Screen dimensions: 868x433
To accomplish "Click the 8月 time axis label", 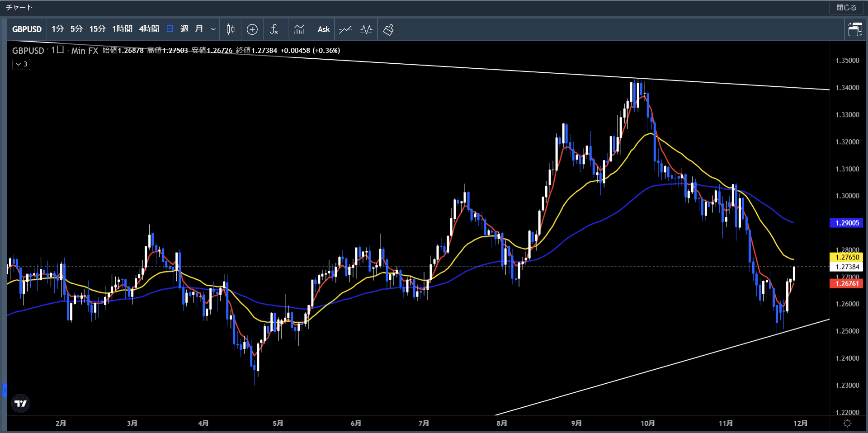I will 502,424.
